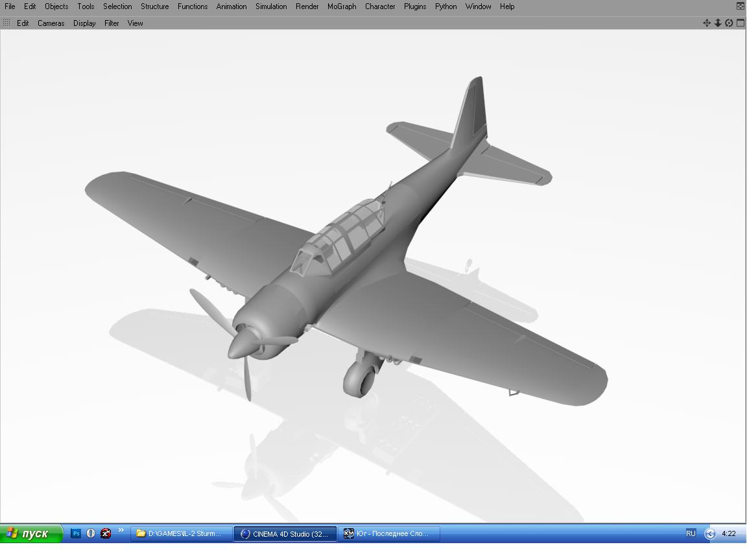Click the viewport grip handle beside Edit
The width and height of the screenshot is (747, 560).
pyautogui.click(x=6, y=23)
